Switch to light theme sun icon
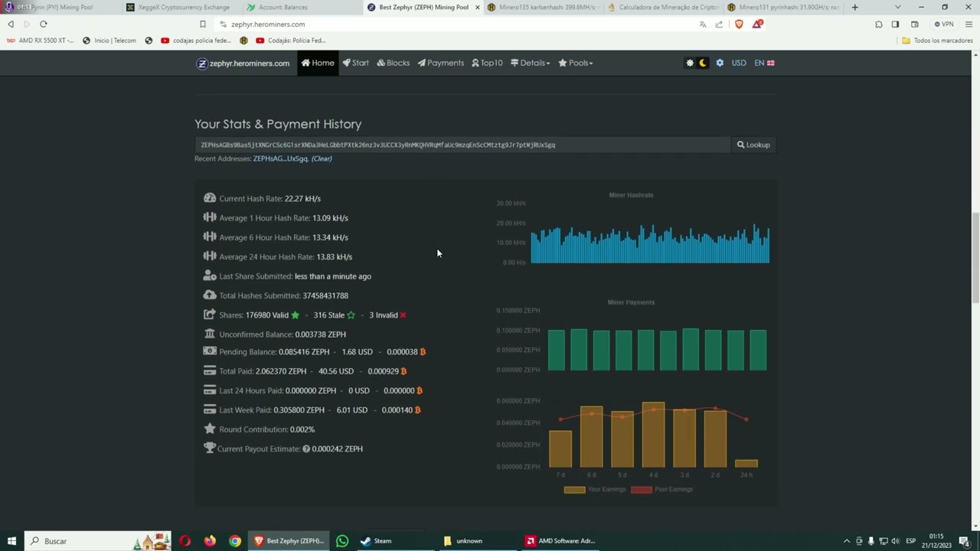980x551 pixels. [690, 63]
